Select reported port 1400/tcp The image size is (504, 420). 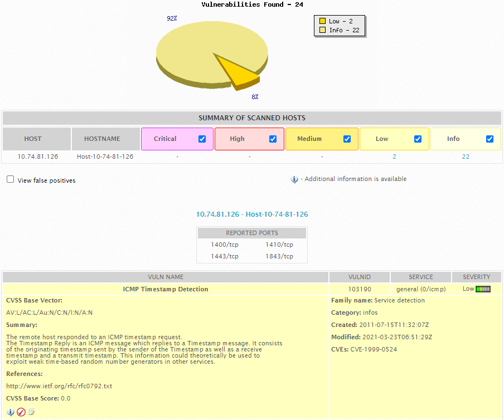tap(225, 245)
